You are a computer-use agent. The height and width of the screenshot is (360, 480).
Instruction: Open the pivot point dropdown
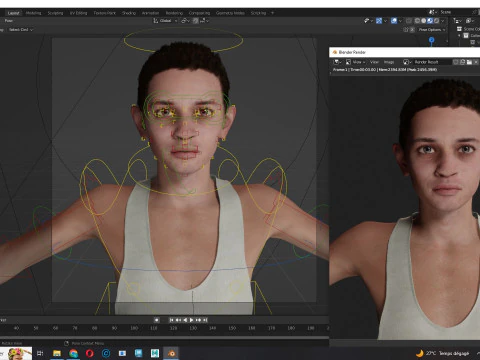point(185,21)
